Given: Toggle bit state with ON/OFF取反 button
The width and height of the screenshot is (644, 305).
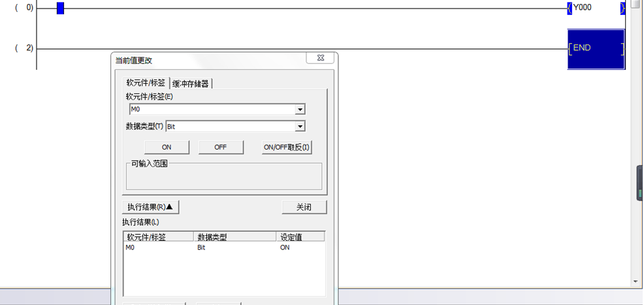Looking at the screenshot, I should (286, 147).
